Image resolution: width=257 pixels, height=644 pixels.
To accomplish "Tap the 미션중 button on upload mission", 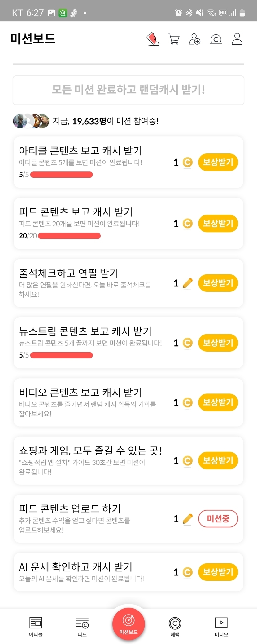I will (218, 519).
